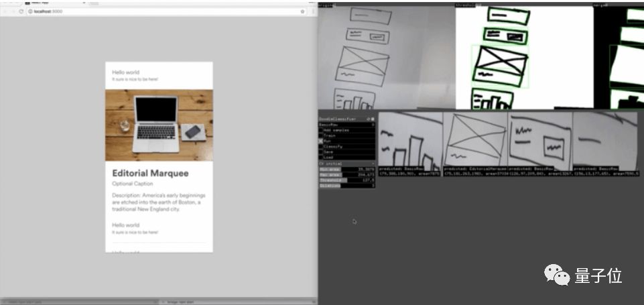Screen dimensions: 644x305
Task: Click the laptop photo in the web app
Action: click(x=159, y=125)
